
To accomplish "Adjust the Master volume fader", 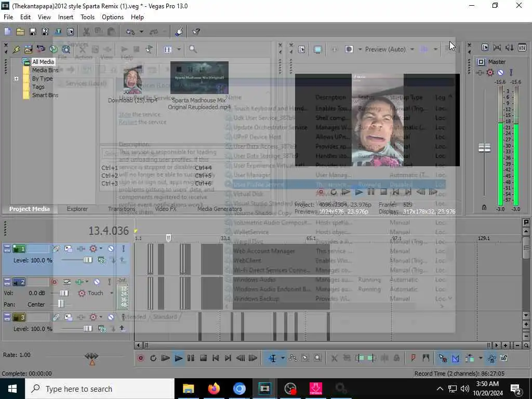I will coord(484,148).
